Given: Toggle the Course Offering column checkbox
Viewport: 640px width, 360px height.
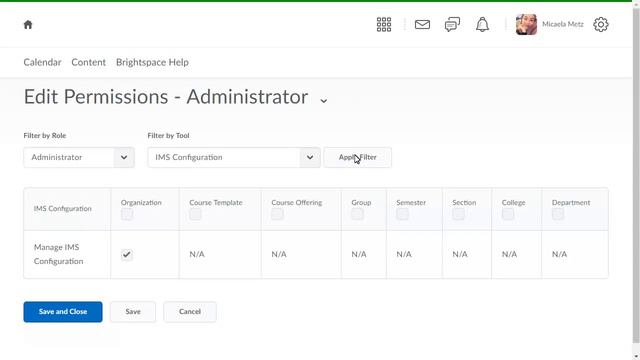Looking at the screenshot, I should coord(277,214).
